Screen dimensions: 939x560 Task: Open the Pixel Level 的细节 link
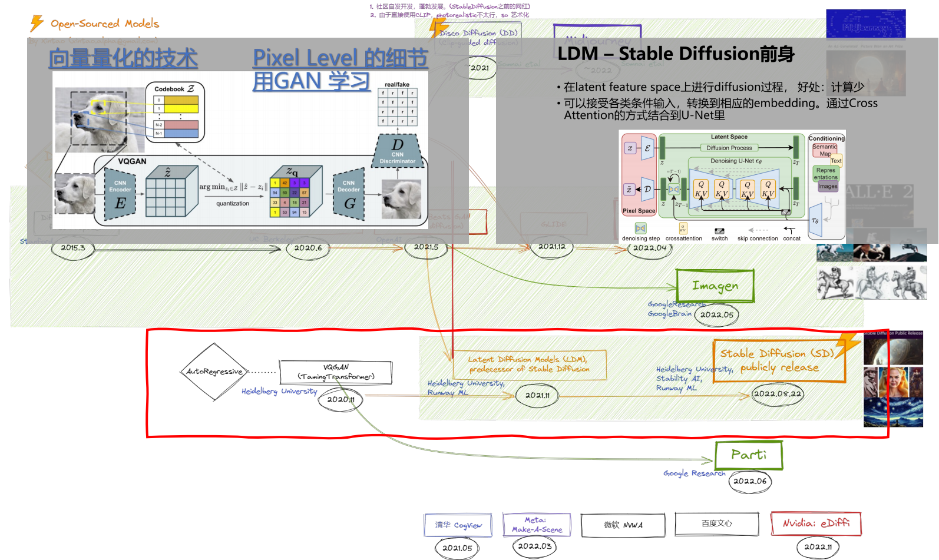tap(340, 58)
